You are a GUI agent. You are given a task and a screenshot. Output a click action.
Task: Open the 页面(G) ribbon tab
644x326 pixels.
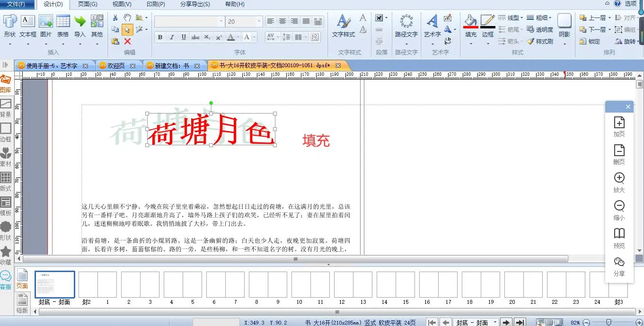(88, 4)
